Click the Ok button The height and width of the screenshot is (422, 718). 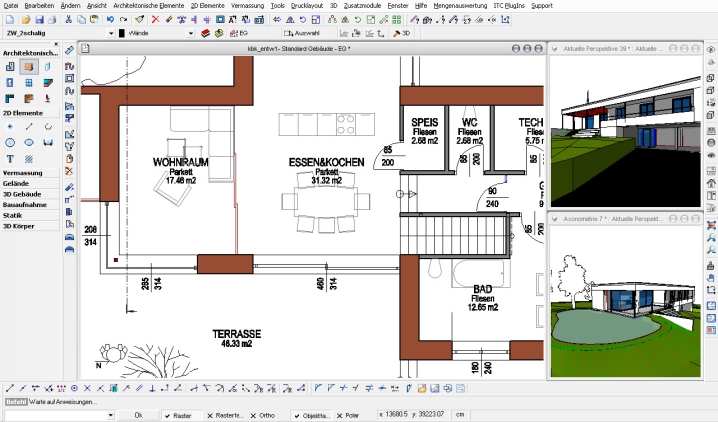138,415
